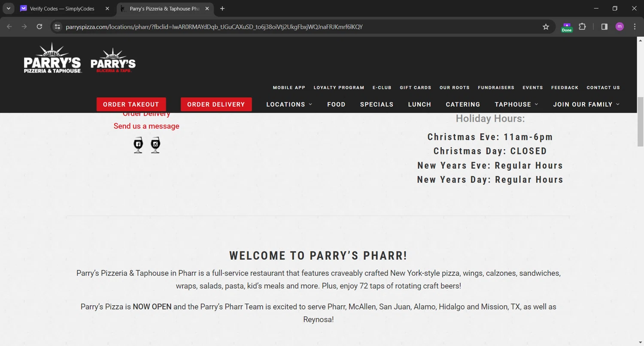The height and width of the screenshot is (346, 644).
Task: Open the Contact Us link
Action: 603,88
